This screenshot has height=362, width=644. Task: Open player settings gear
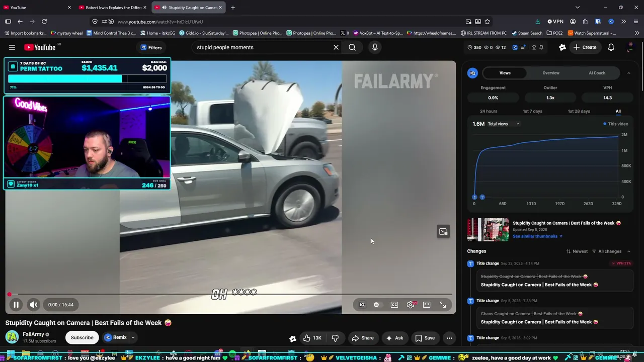pos(411,305)
